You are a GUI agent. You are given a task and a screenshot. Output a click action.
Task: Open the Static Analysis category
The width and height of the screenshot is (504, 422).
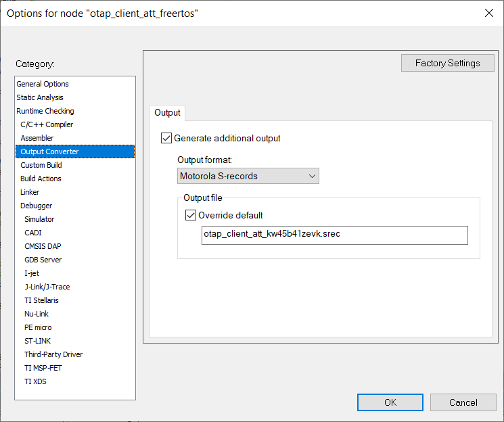[41, 97]
